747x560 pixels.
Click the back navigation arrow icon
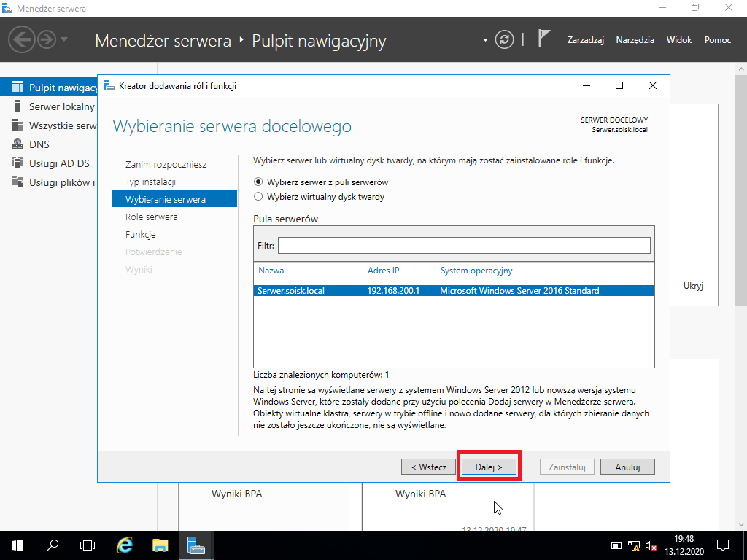pos(21,39)
